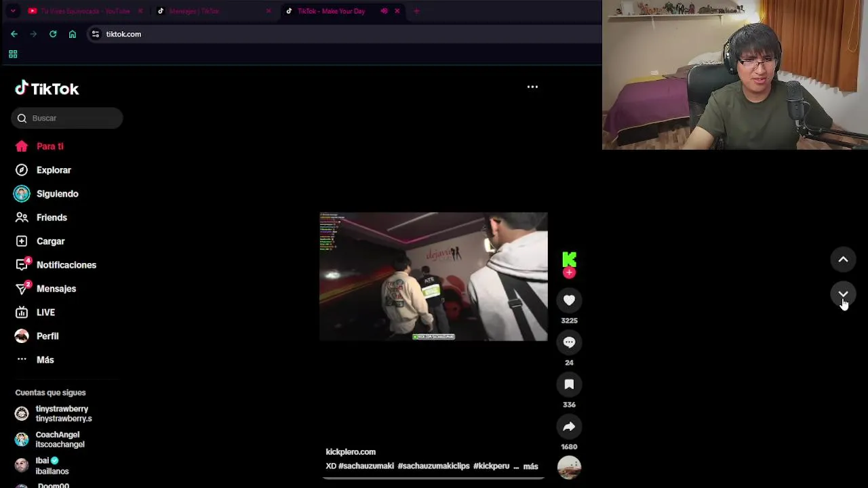The height and width of the screenshot is (488, 868).
Task: Click the Friends people icon
Action: click(22, 218)
